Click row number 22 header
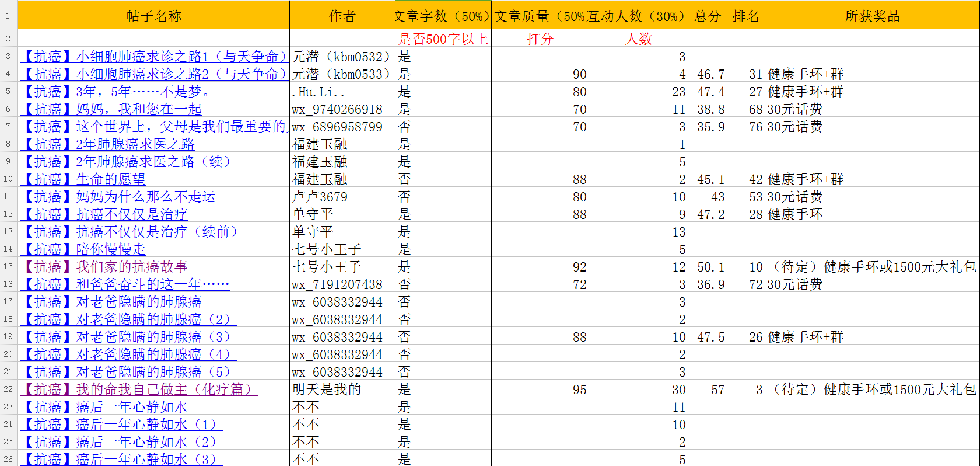 pos(8,390)
